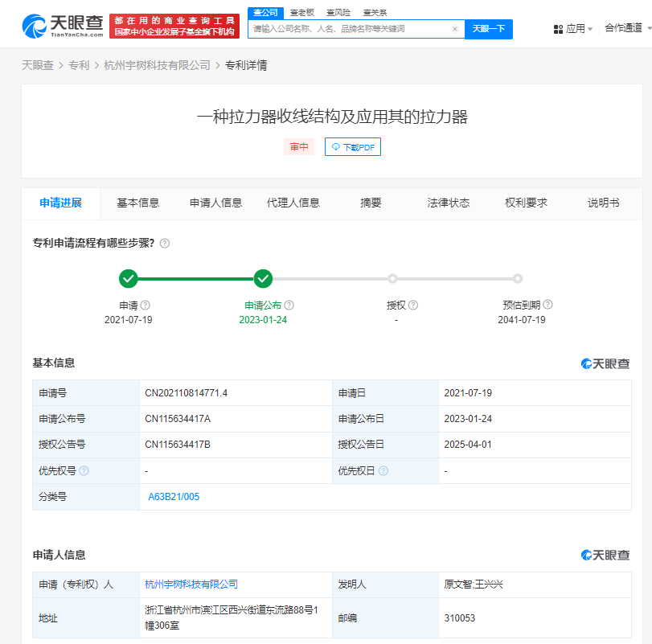This screenshot has width=652, height=644.
Task: Clear the search box with X icon
Action: tap(455, 29)
